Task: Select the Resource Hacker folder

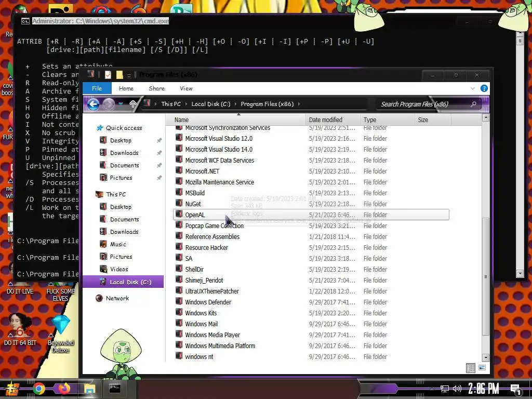Action: 207,248
